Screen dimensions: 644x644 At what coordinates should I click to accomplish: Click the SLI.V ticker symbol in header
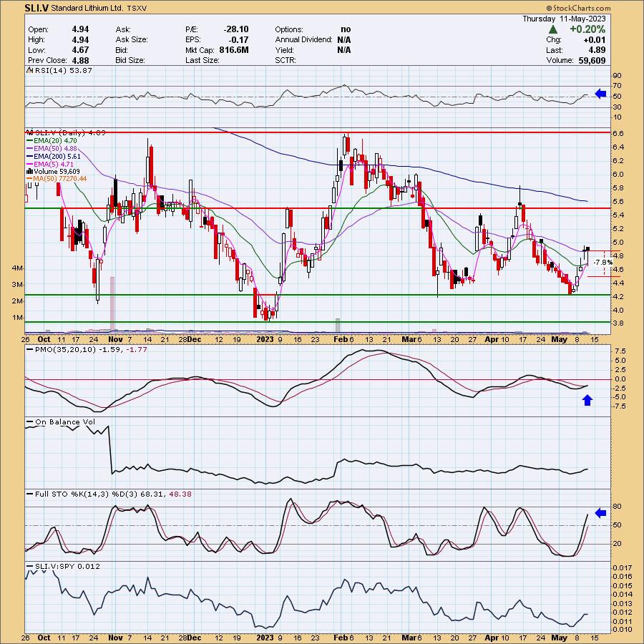click(x=36, y=8)
